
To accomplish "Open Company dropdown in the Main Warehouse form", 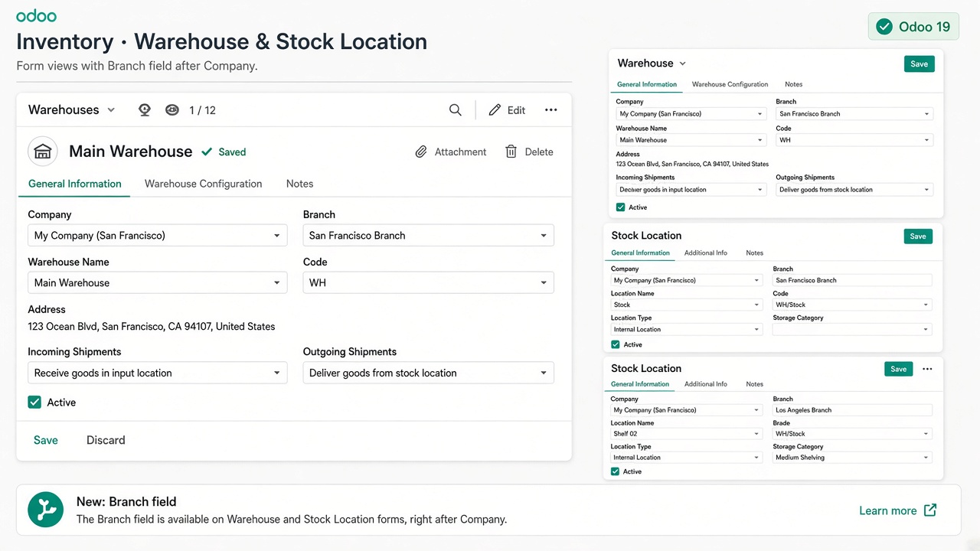I will click(158, 236).
